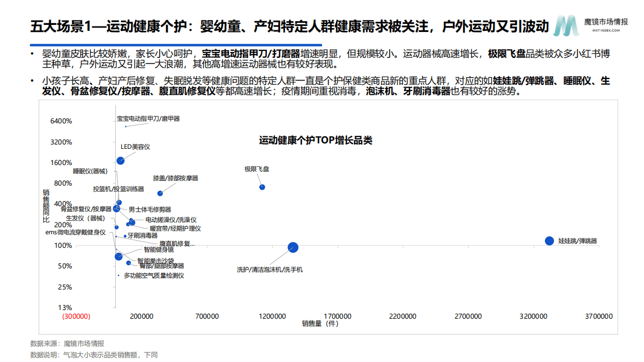Screen dimensions: 644x362
Task: Click the 宝宝电动指甲刀/磨甲器 data point
Action: tap(125, 127)
